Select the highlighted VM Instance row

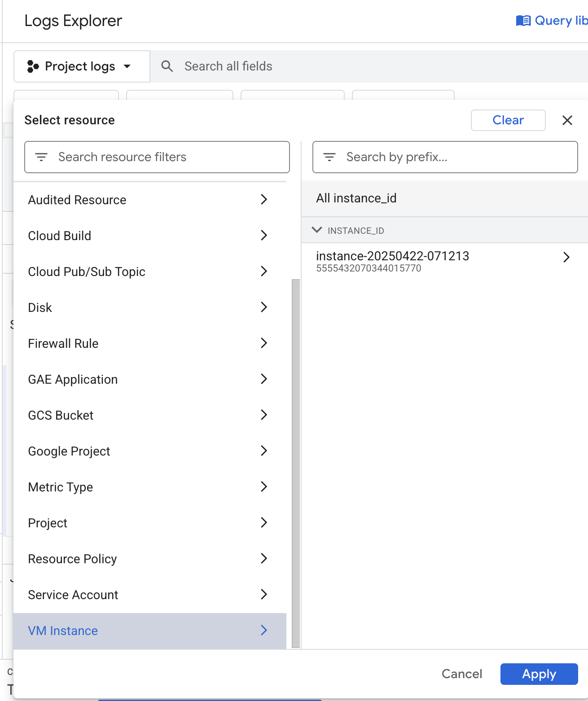(x=150, y=631)
